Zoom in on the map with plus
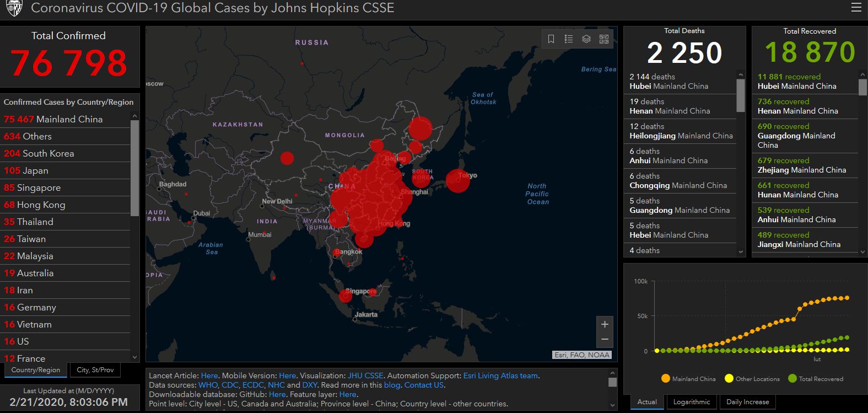Viewport: 868px width, 413px height. click(605, 324)
